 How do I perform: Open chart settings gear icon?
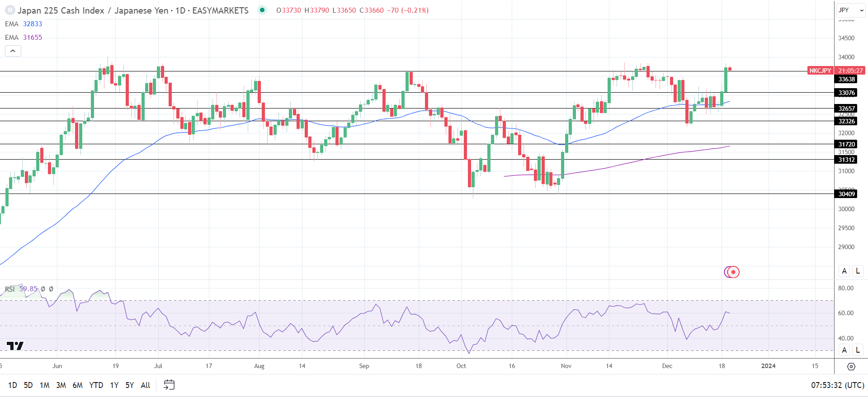851,366
